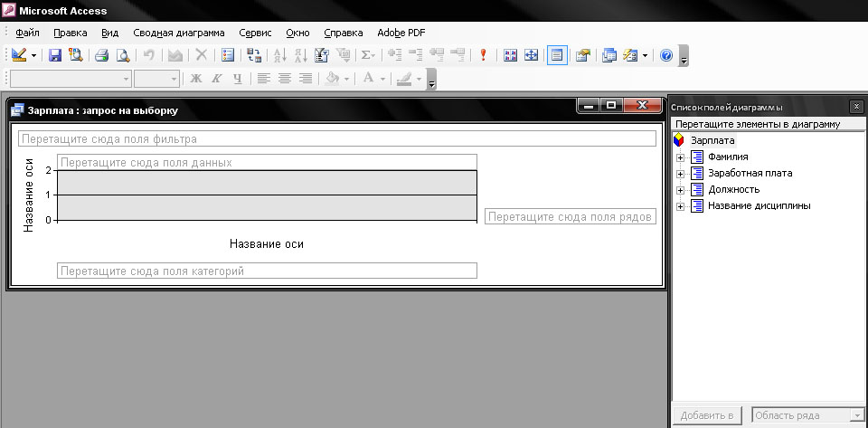Open the Сводная диаграмма menu
Image resolution: width=868 pixels, height=428 pixels.
click(x=179, y=33)
